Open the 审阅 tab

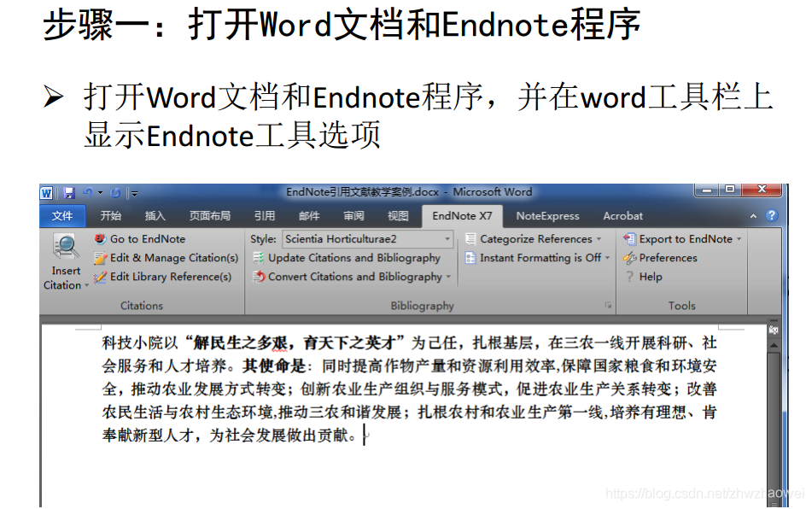353,216
